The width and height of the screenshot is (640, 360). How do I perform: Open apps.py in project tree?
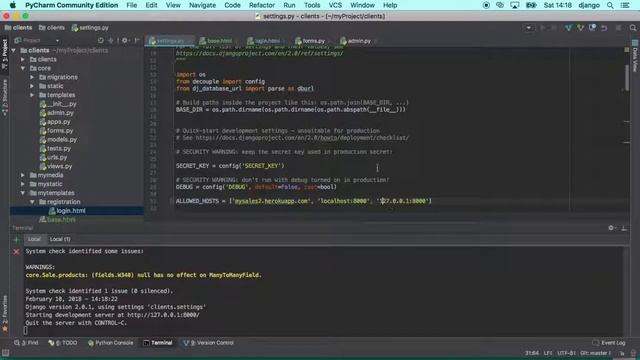(55, 122)
